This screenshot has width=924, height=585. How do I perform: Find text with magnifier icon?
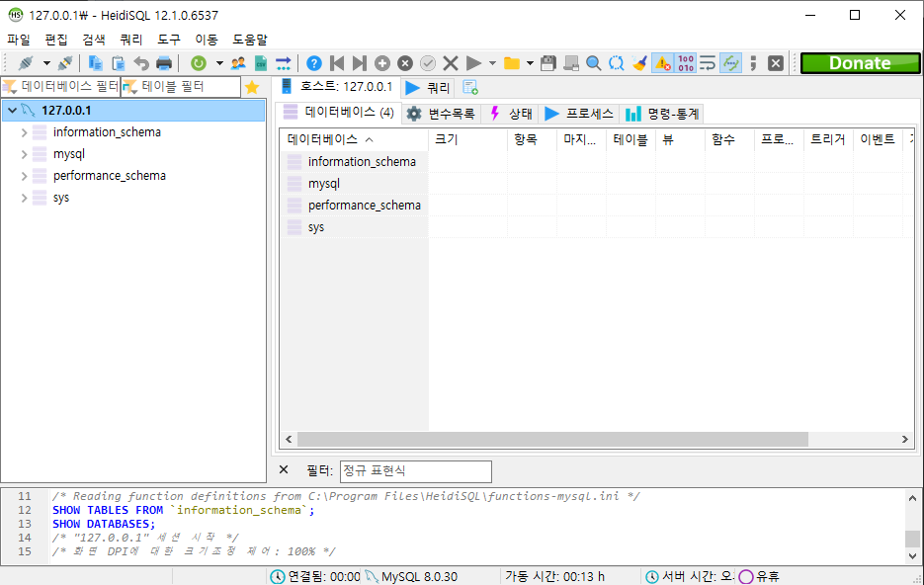coord(593,63)
